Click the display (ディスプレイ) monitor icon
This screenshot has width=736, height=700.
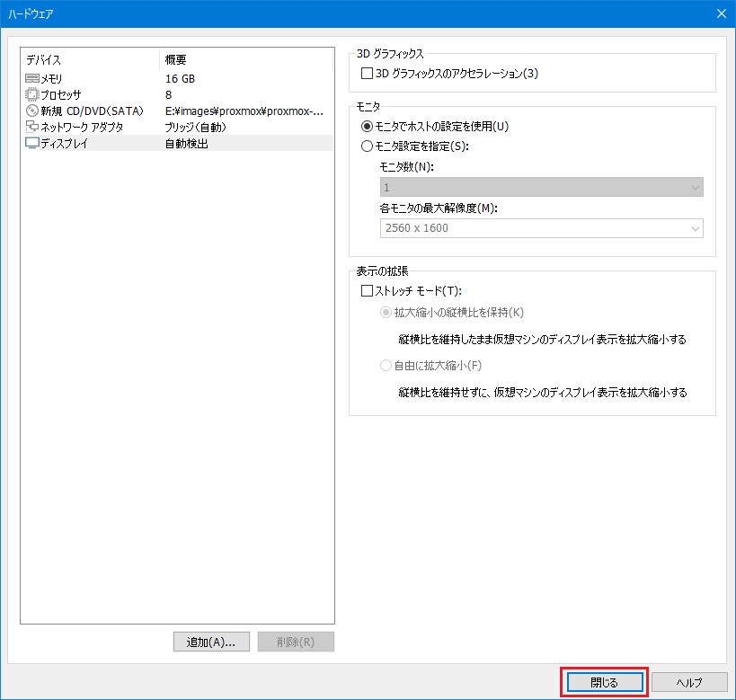click(x=32, y=143)
